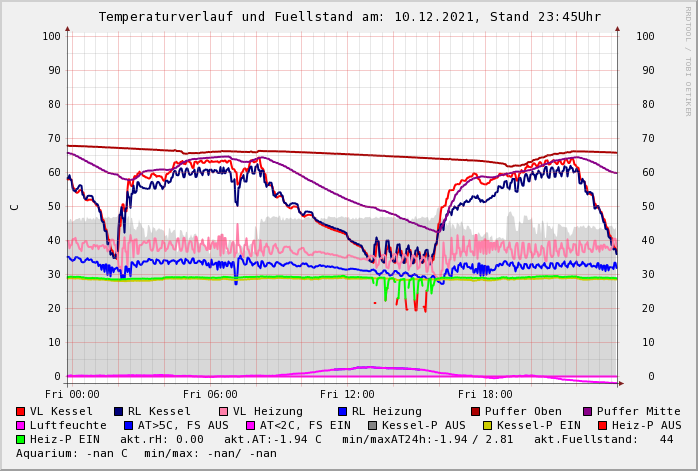Select the gray Kessel-P AUS swatch
Screen dimensions: 698x471
(x=372, y=425)
